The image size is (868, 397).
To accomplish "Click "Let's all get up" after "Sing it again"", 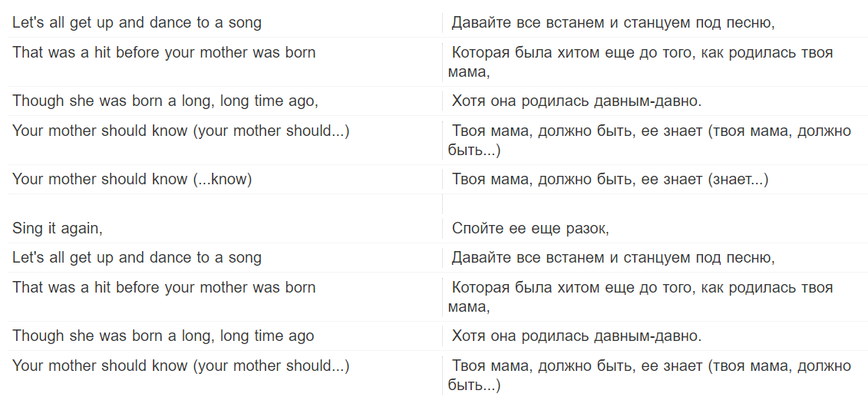I will (137, 257).
